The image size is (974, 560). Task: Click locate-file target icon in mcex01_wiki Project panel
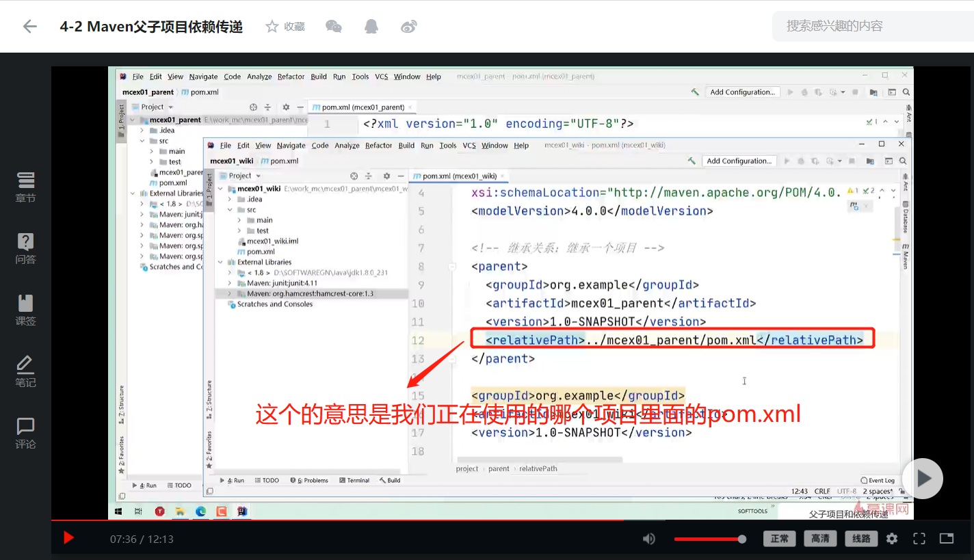354,176
